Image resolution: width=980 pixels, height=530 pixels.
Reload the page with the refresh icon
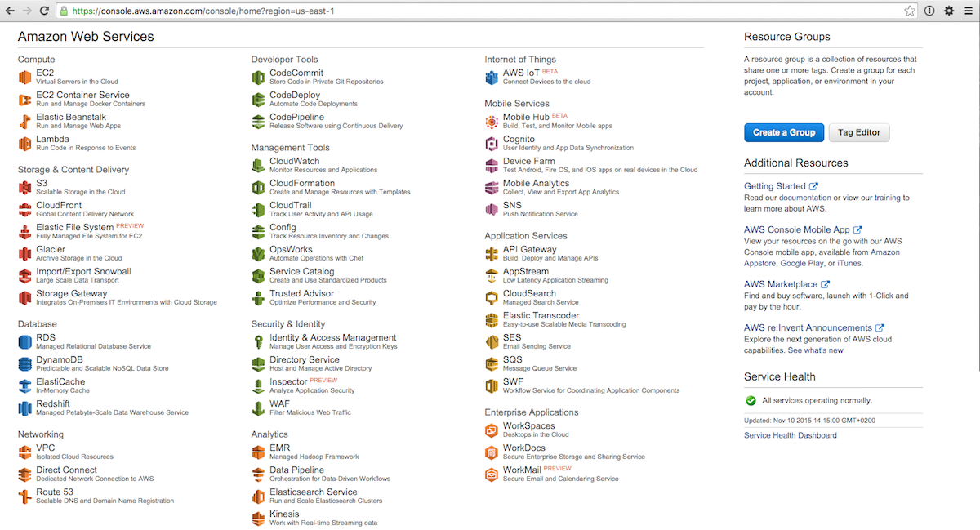(x=46, y=11)
